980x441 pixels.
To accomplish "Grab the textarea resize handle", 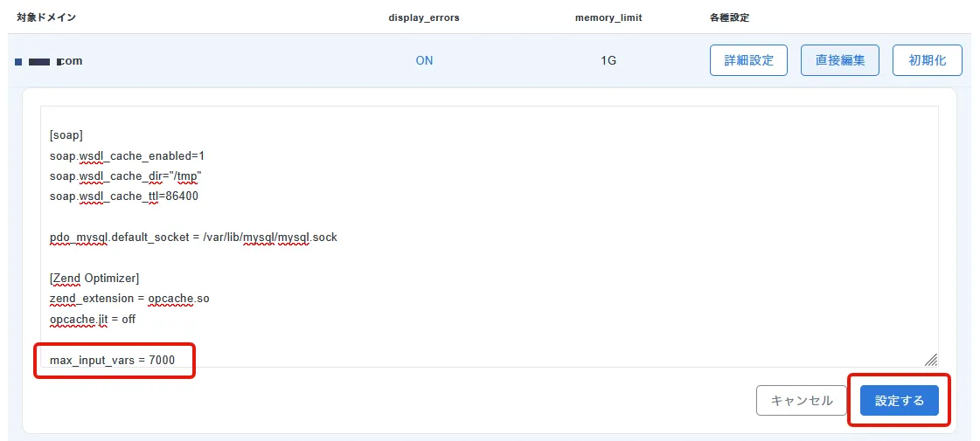I will 930,359.
